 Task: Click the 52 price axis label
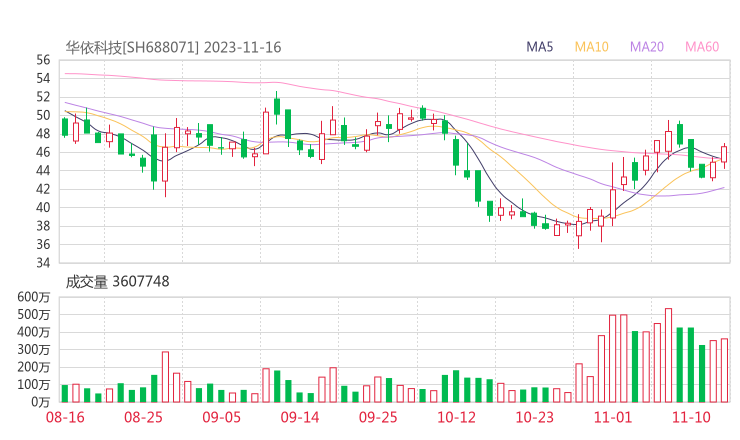[43, 97]
